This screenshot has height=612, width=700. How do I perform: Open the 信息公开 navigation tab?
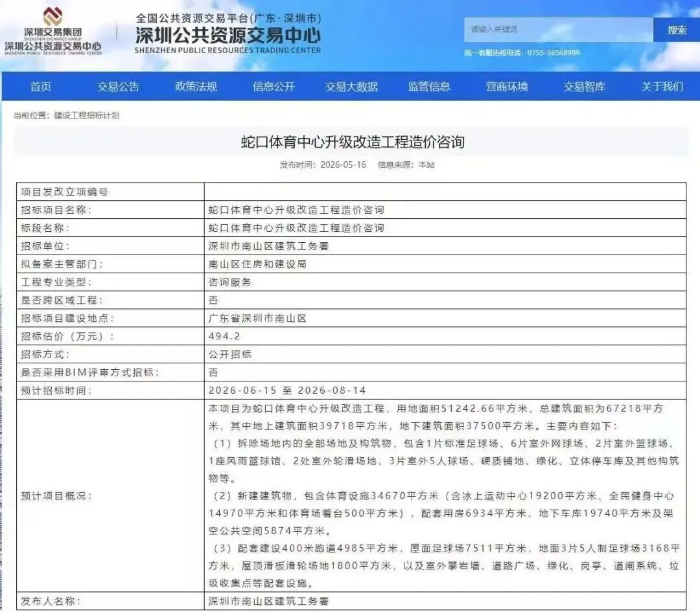click(x=274, y=87)
